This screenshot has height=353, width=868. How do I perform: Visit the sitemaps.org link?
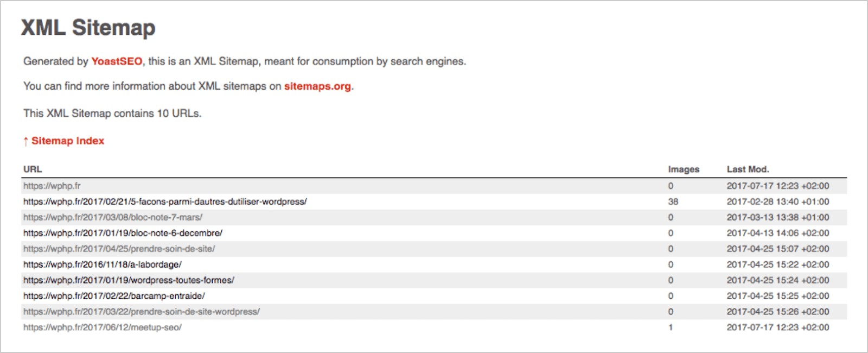point(317,86)
